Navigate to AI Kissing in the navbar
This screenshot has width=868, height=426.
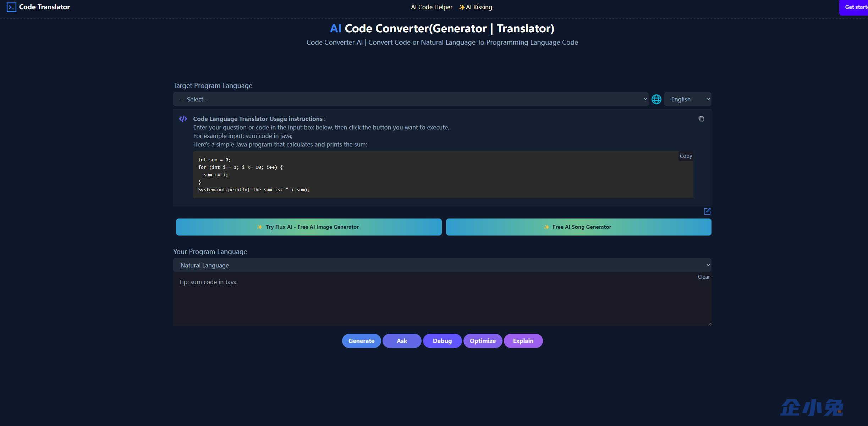point(478,7)
